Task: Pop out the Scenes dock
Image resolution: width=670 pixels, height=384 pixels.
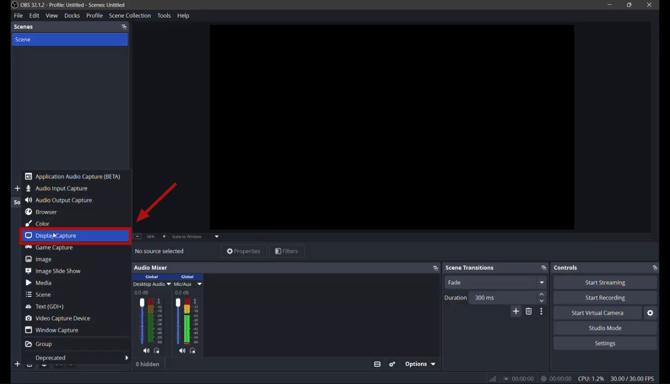Action: 124,26
